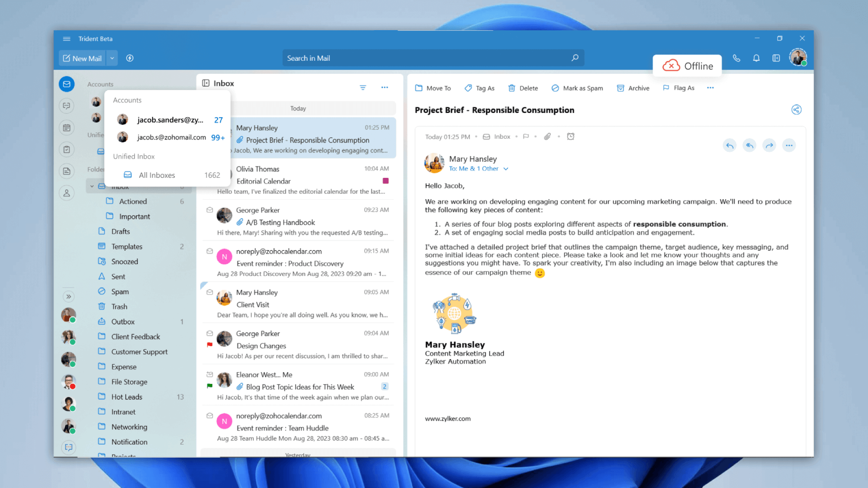Expand the To: Me & 1 Other recipients
Image resolution: width=868 pixels, height=488 pixels.
click(x=506, y=169)
